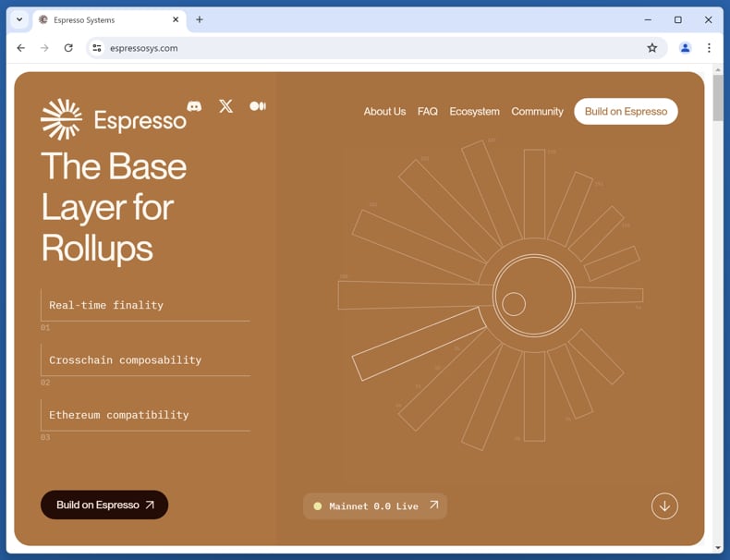
Task: Open the Mainnet 0.0 Live link
Action: 375,506
